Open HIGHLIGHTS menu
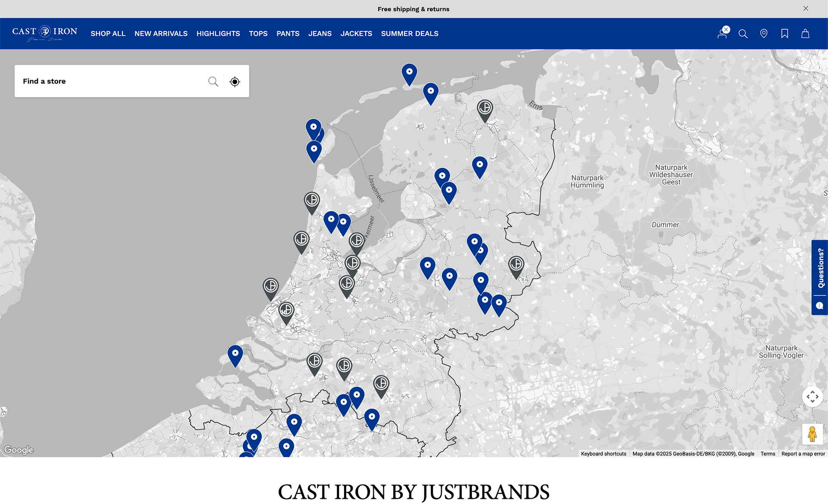Screen dimensions: 828x504 point(218,34)
